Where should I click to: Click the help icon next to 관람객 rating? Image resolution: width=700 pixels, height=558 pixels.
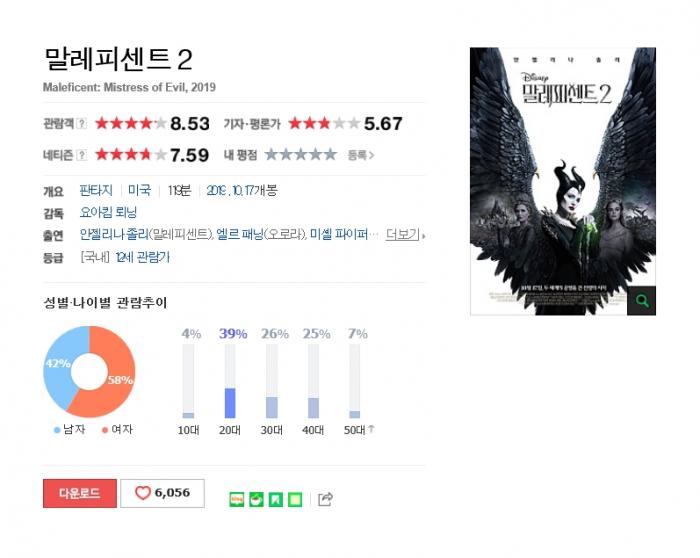tap(81, 123)
